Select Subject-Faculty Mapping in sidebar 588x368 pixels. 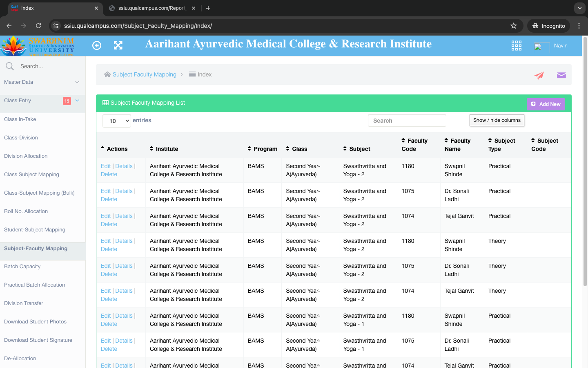coord(36,249)
